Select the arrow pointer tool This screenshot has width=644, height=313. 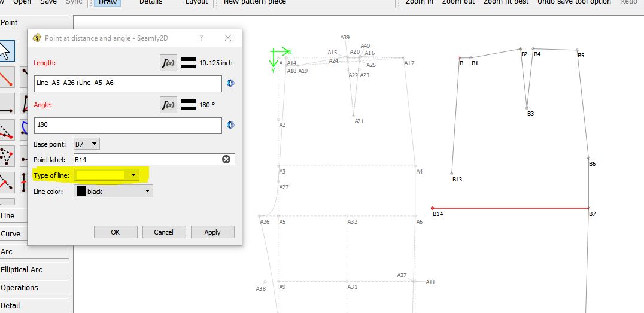click(6, 51)
